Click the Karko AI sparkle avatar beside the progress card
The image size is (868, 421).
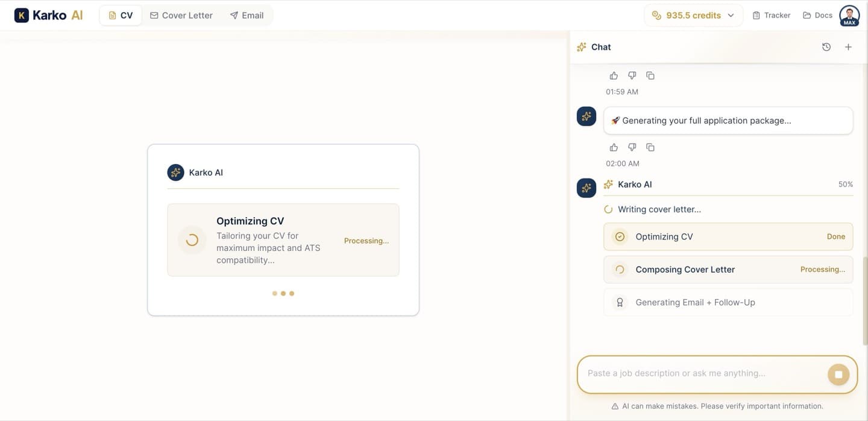tap(586, 188)
